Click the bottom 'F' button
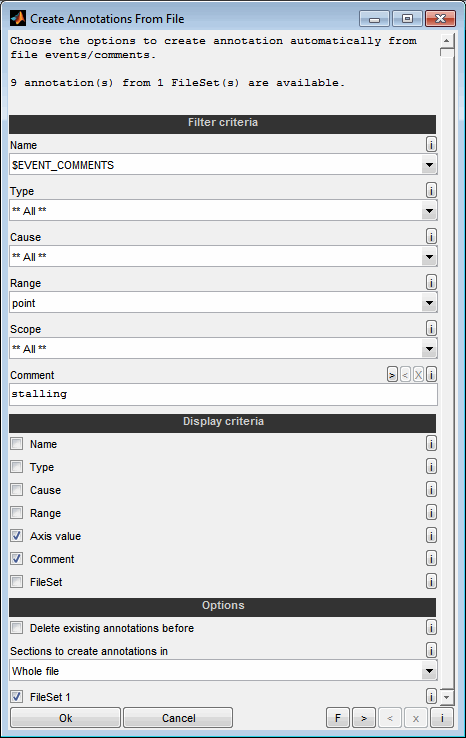466x738 pixels. (337, 718)
